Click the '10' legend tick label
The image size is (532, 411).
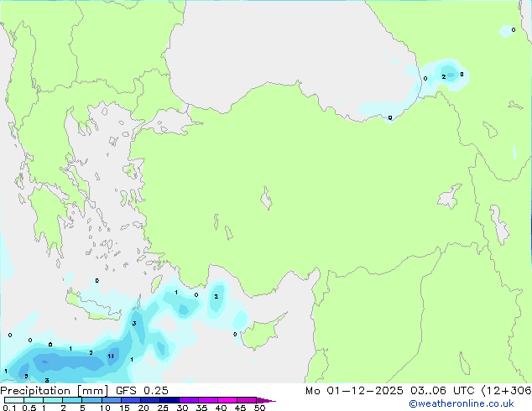[x=105, y=408]
